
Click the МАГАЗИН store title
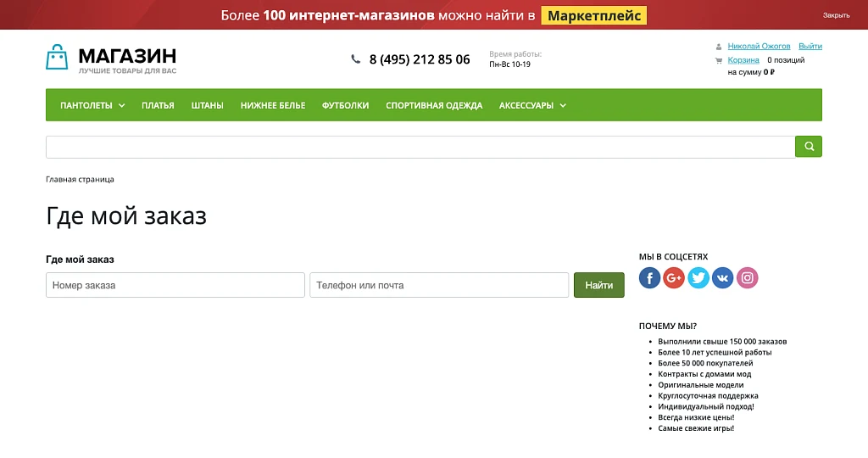(x=127, y=56)
